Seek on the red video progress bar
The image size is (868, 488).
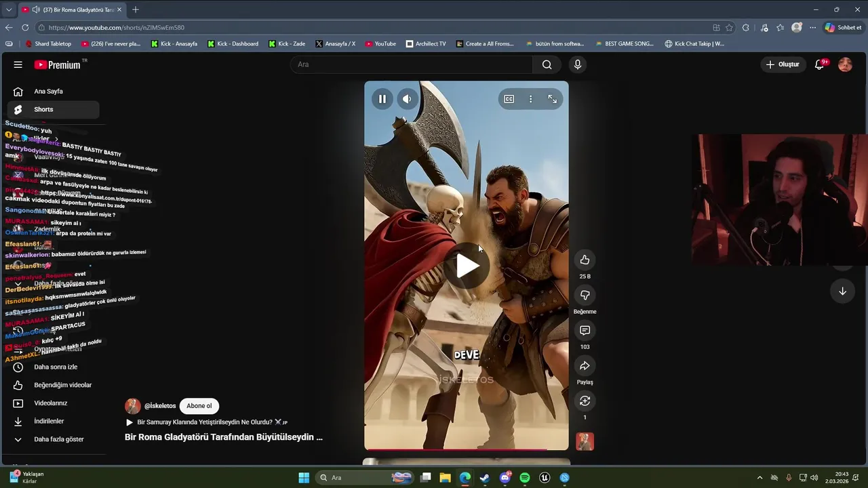[x=467, y=449]
